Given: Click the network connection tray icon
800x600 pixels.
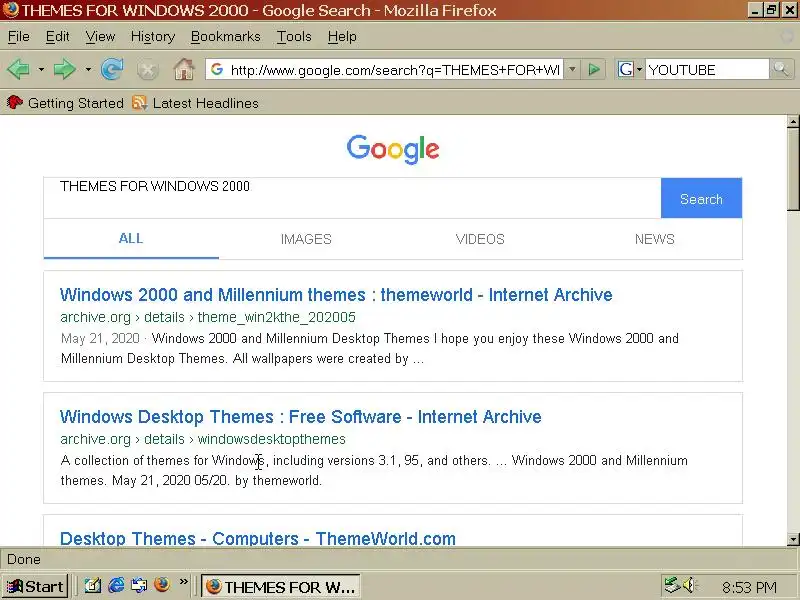Looking at the screenshot, I should [x=671, y=585].
